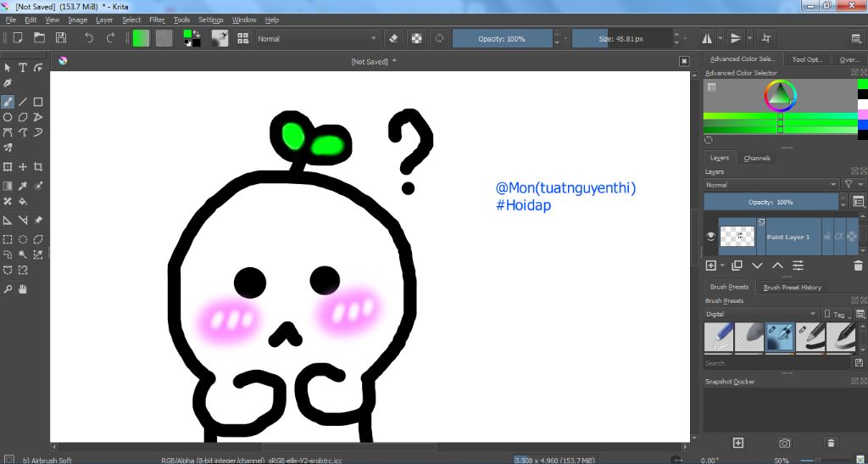Open the File menu

click(10, 20)
